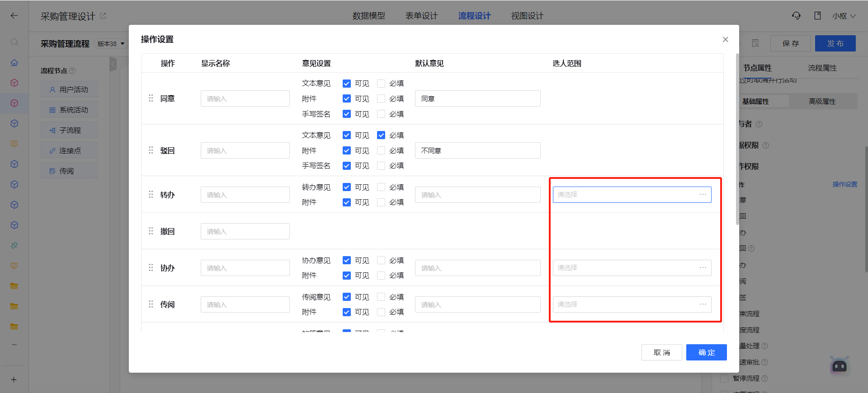Open external link icon beside 采购管理设计
The width and height of the screenshot is (868, 393).
point(103,16)
